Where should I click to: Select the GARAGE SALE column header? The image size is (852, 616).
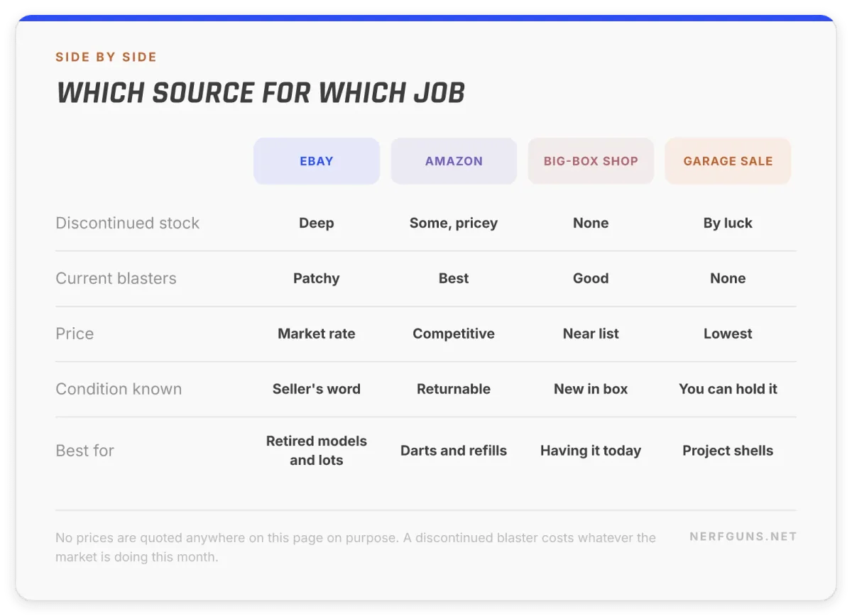[x=728, y=161]
